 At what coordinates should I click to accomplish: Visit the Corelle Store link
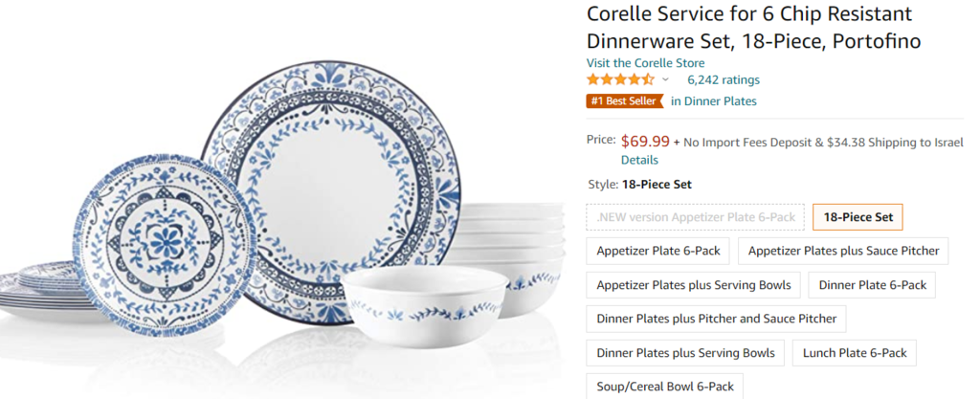click(645, 63)
